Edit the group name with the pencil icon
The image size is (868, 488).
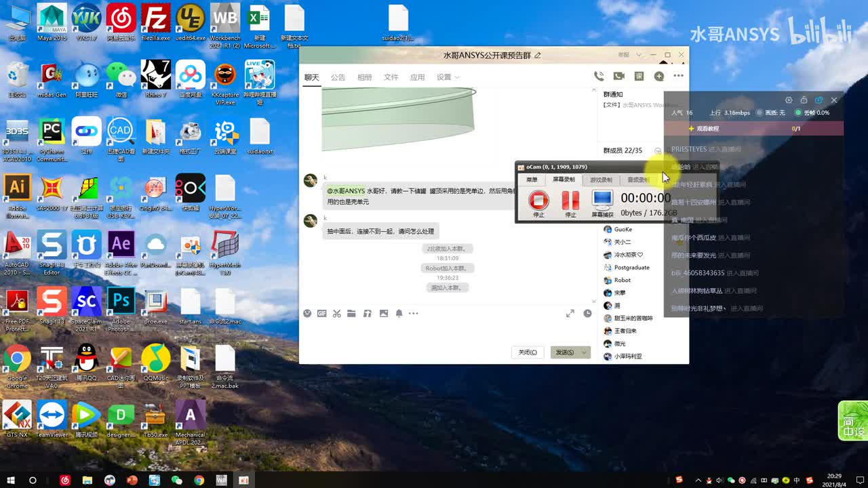(538, 55)
